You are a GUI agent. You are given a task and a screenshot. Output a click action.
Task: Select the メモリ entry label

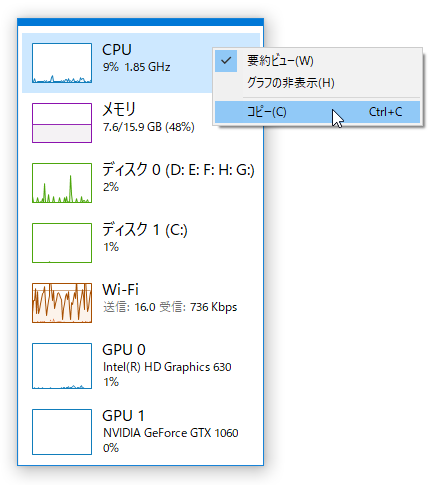click(119, 110)
